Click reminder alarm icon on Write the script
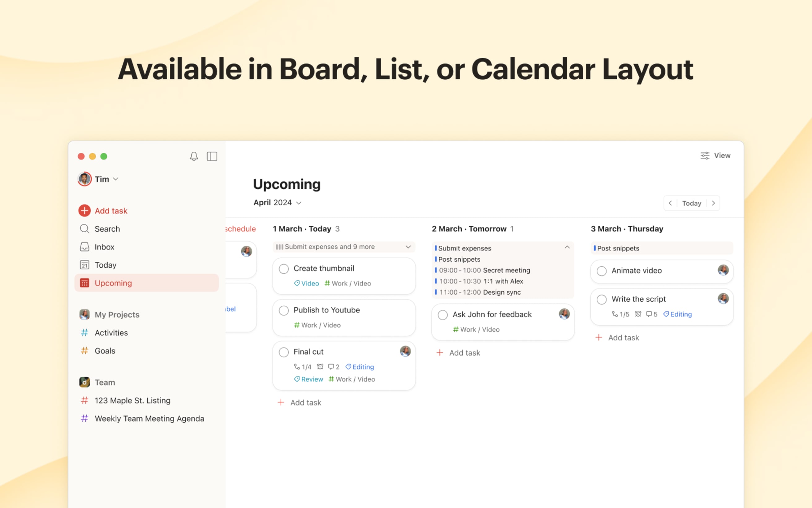812x508 pixels. point(638,314)
